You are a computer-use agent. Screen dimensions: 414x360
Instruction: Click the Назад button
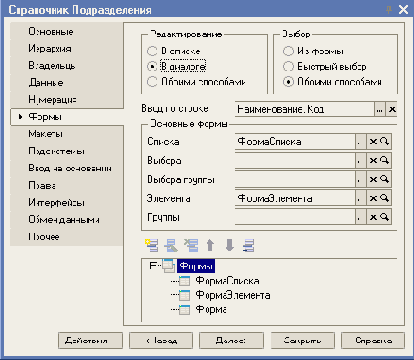click(161, 340)
